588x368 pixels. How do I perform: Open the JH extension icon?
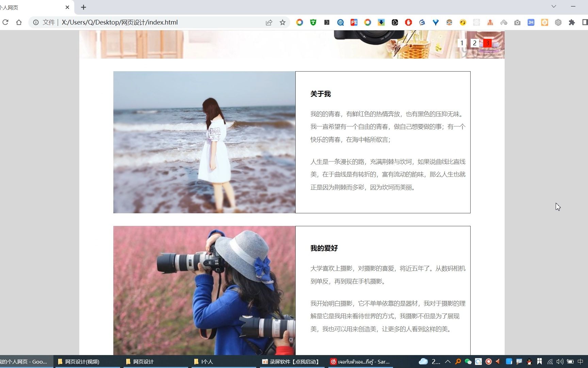531,22
